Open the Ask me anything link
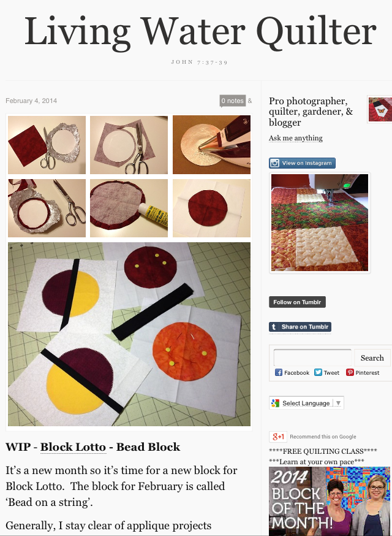This screenshot has height=536, width=392. click(x=296, y=138)
